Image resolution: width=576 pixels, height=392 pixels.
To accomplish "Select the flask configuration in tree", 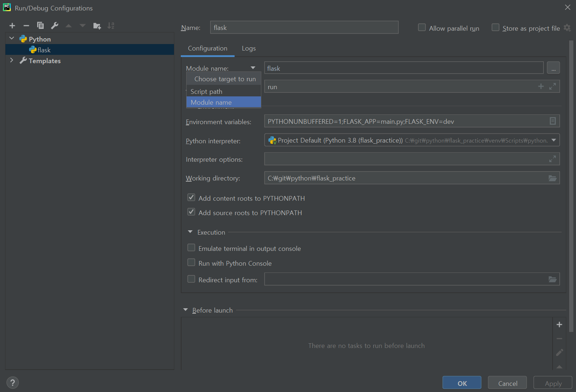I will point(90,50).
